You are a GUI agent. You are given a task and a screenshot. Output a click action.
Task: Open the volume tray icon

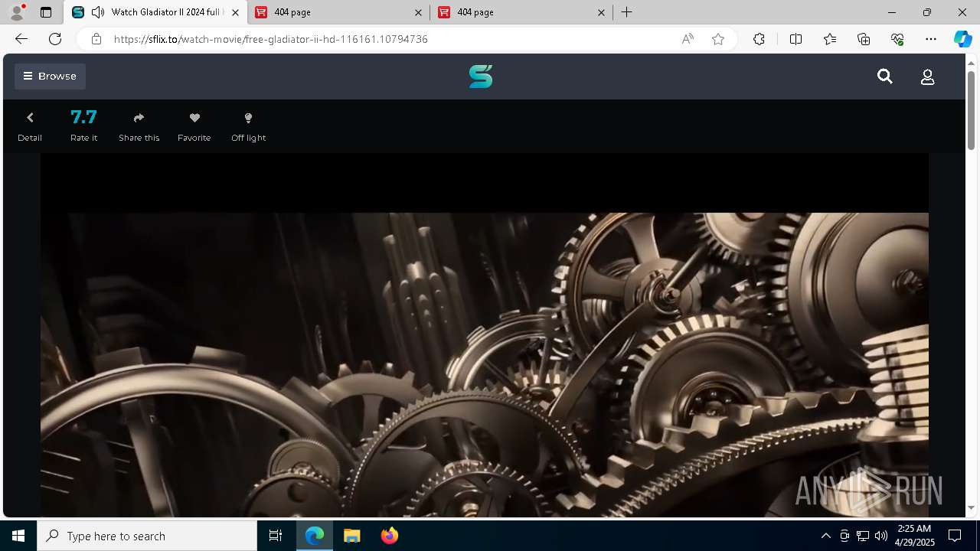[881, 536]
